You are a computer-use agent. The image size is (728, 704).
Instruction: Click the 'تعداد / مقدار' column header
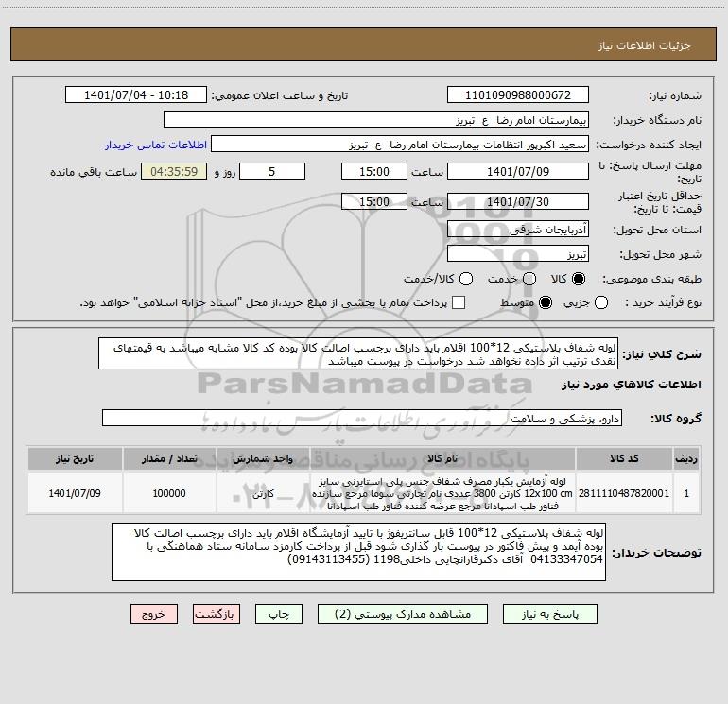click(169, 458)
